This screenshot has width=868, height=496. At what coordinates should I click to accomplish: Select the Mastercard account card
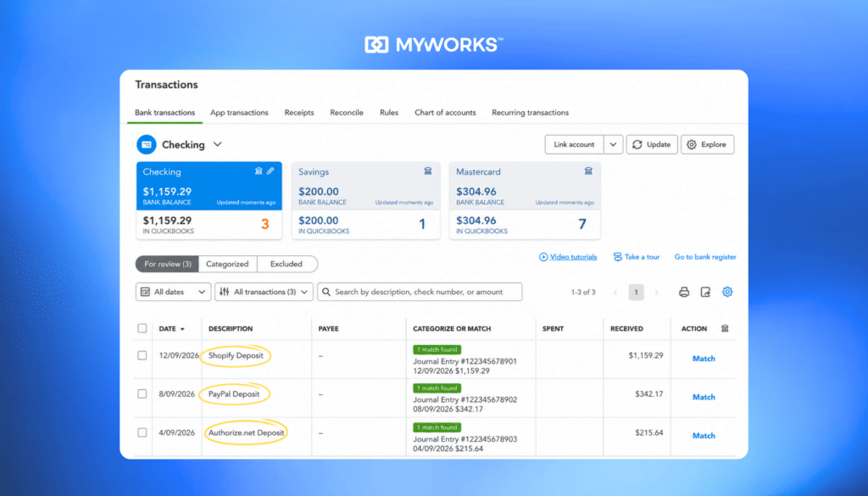[x=525, y=200]
